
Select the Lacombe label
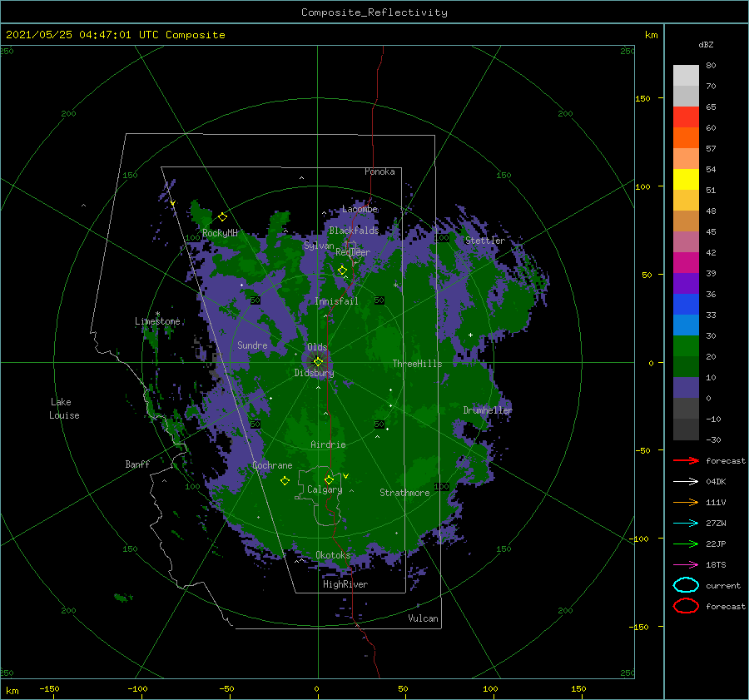click(x=360, y=209)
